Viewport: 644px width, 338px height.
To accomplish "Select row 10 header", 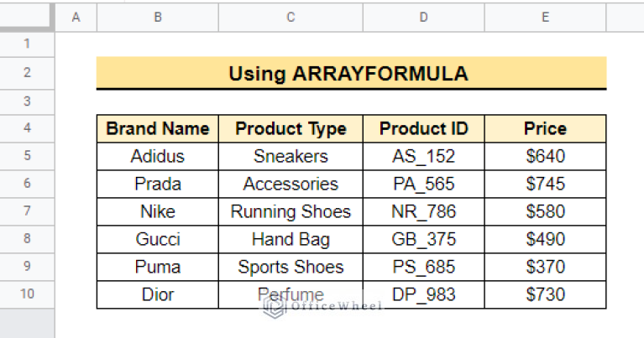I will (27, 294).
